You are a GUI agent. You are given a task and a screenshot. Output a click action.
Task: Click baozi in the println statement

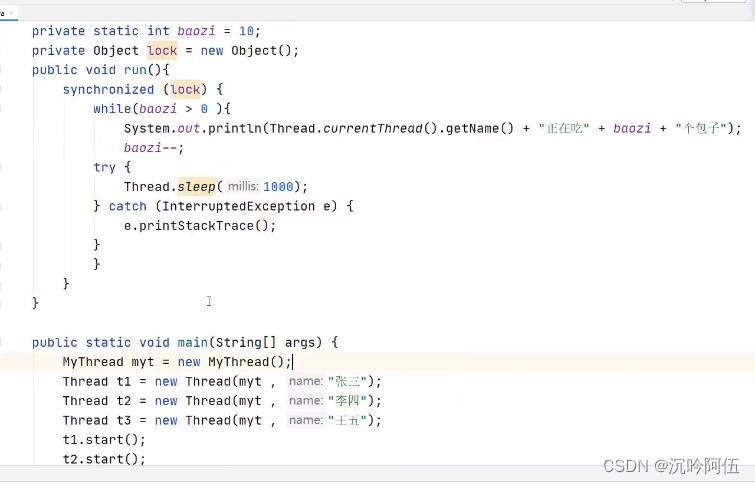632,129
